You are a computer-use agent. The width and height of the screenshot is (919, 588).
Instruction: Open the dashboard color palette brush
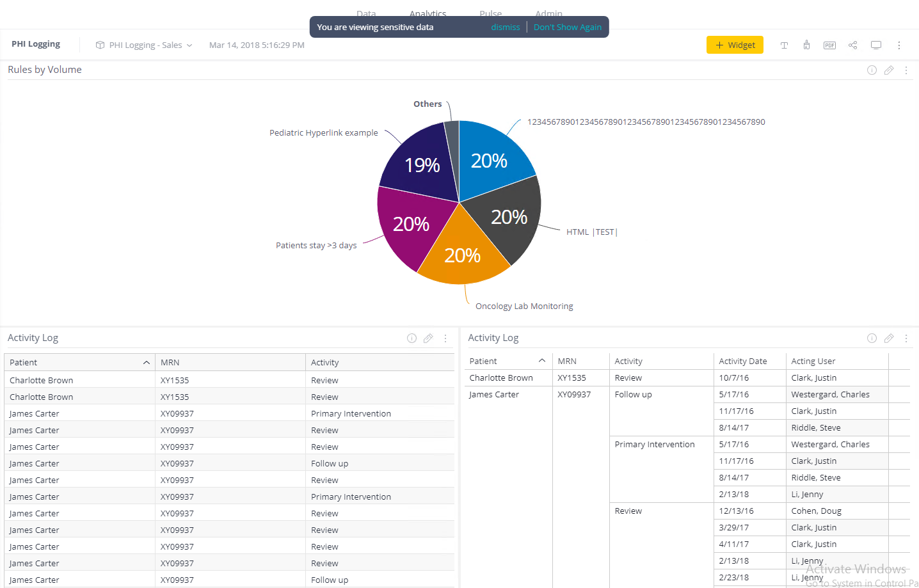point(806,45)
